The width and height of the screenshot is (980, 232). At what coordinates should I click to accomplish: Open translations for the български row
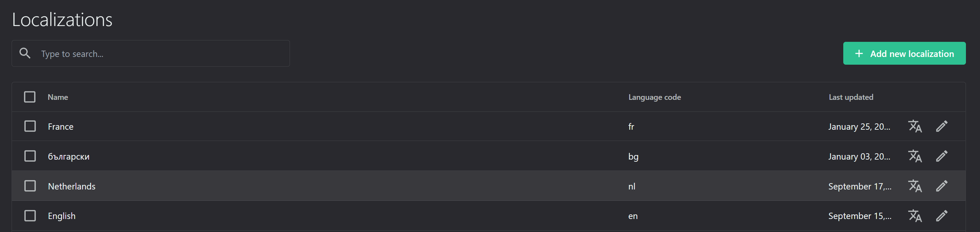click(915, 156)
